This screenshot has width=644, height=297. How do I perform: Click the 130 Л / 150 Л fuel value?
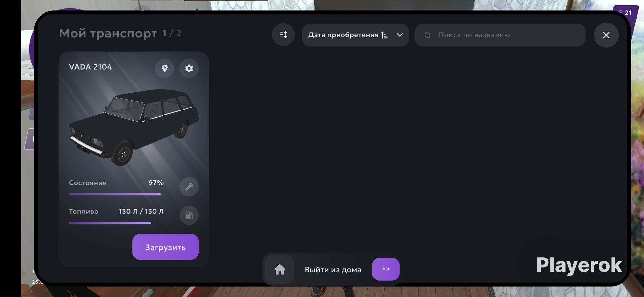(141, 212)
